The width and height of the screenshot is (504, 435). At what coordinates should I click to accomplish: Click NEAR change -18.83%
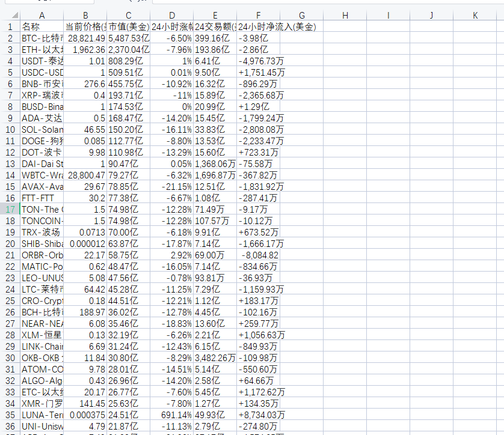tap(172, 324)
